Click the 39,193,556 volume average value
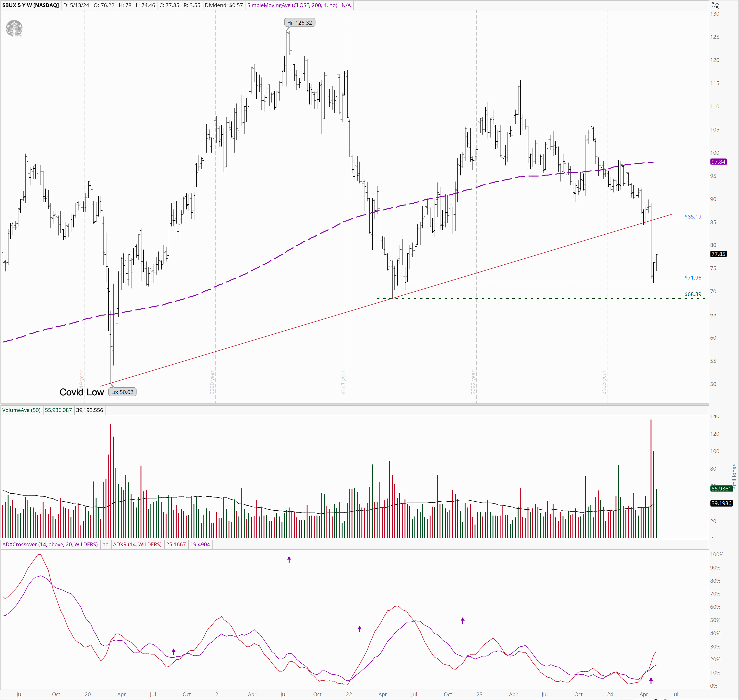 tap(90, 410)
